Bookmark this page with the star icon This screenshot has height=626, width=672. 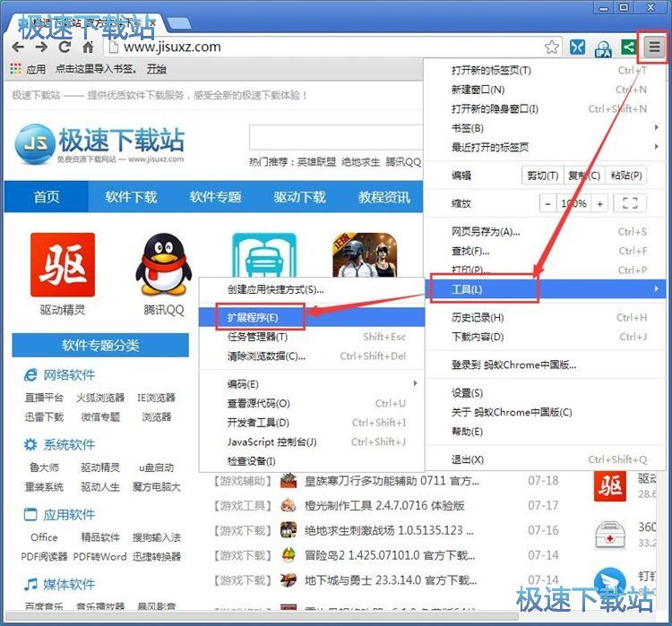[x=552, y=47]
